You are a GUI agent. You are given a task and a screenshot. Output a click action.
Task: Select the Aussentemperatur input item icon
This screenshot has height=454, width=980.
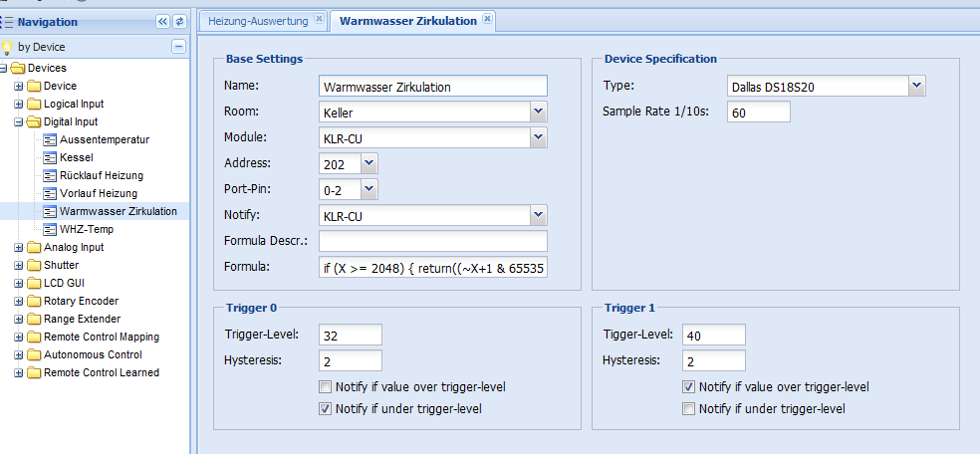(50, 140)
